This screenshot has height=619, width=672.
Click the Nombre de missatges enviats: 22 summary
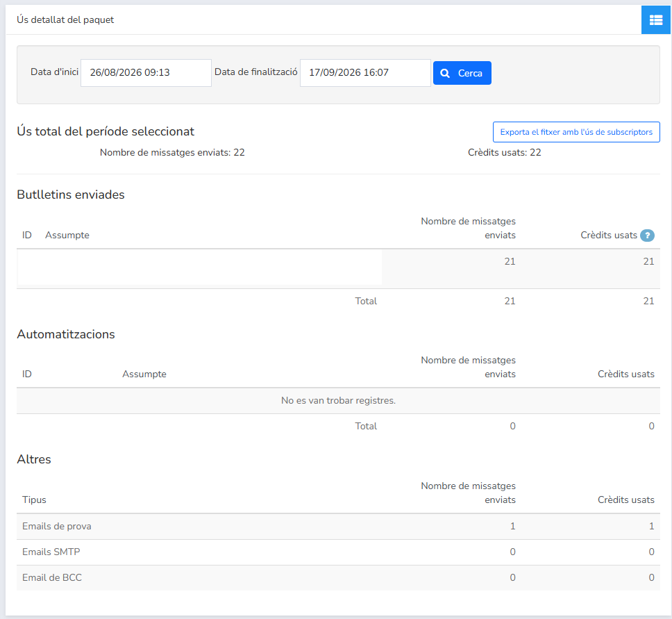pyautogui.click(x=172, y=152)
